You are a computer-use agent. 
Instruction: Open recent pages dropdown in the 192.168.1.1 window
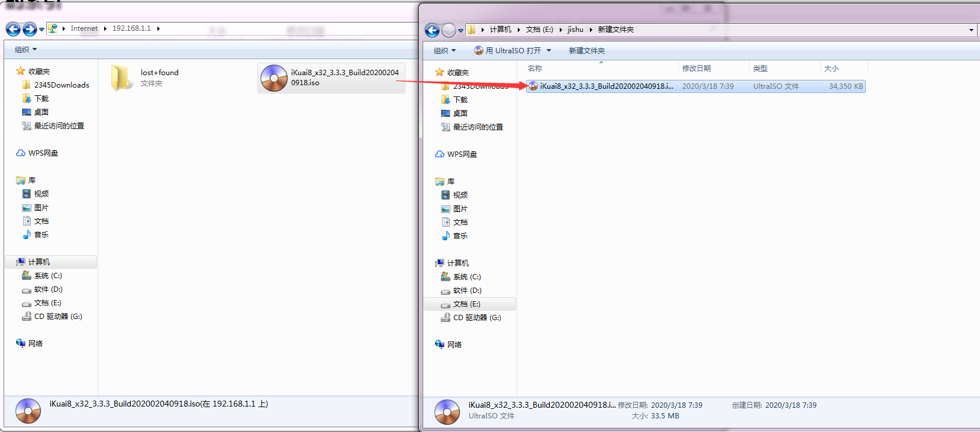pyautogui.click(x=41, y=29)
